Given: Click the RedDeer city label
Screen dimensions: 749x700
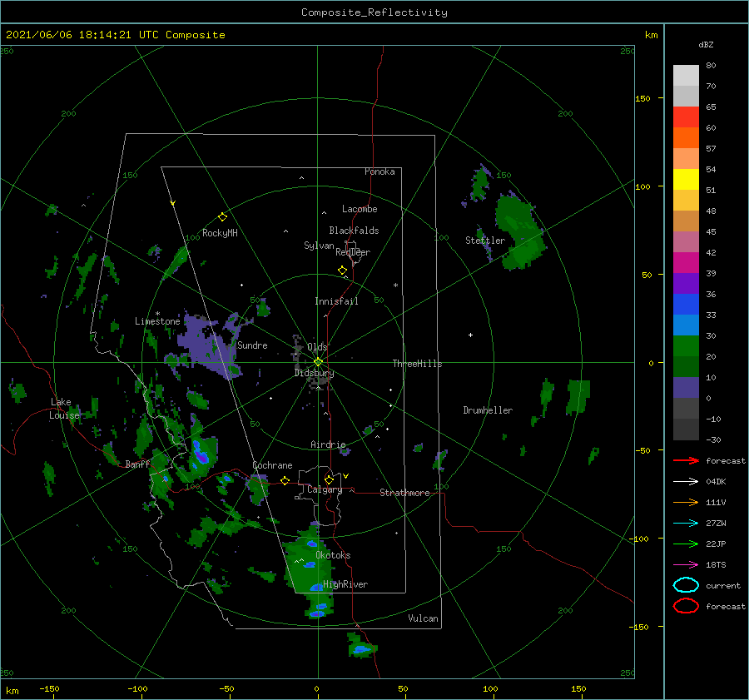Looking at the screenshot, I should point(353,252).
